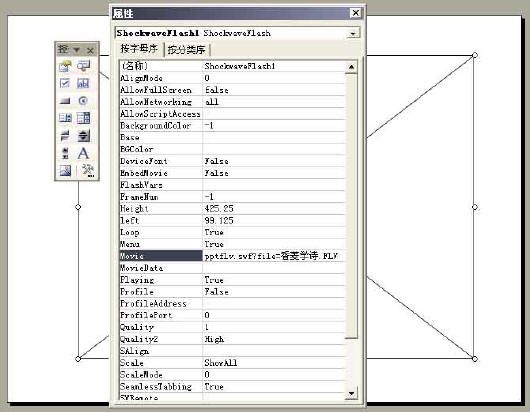Open Properties from the control toolbox
Image resolution: width=530 pixels, height=412 pixels.
tap(65, 66)
